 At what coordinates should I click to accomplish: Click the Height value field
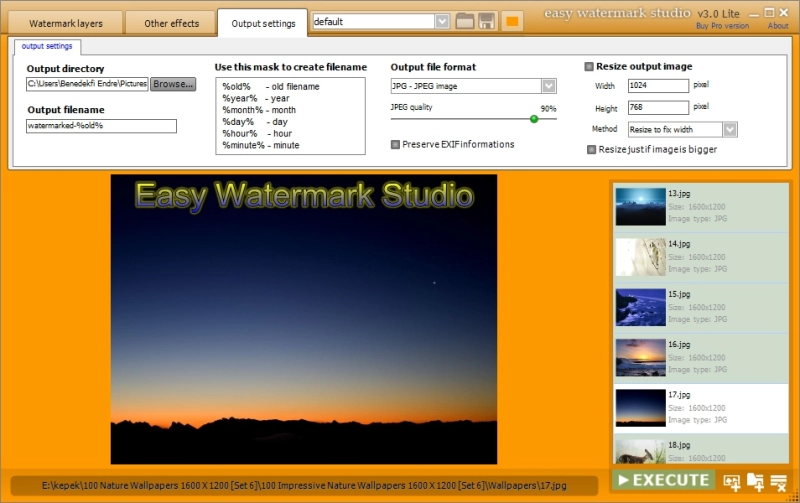658,108
